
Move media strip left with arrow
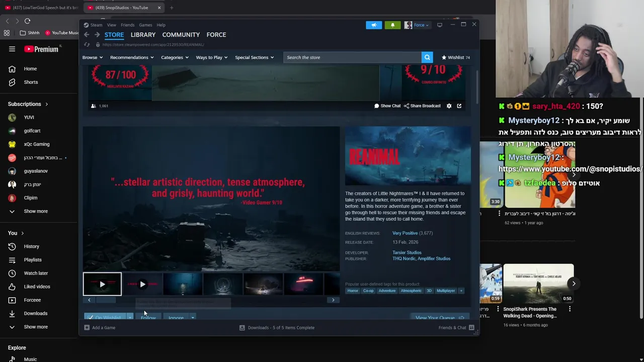click(x=89, y=300)
